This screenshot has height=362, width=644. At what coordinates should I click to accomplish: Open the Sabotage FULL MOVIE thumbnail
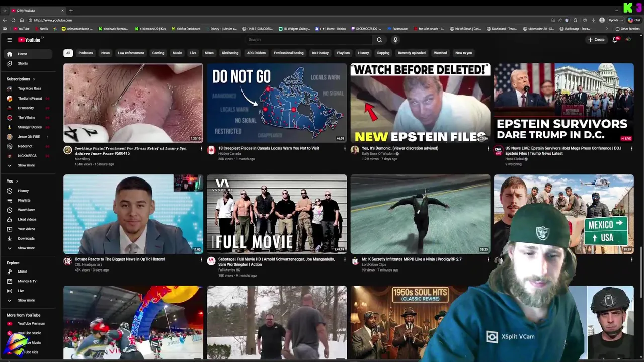pos(277,214)
